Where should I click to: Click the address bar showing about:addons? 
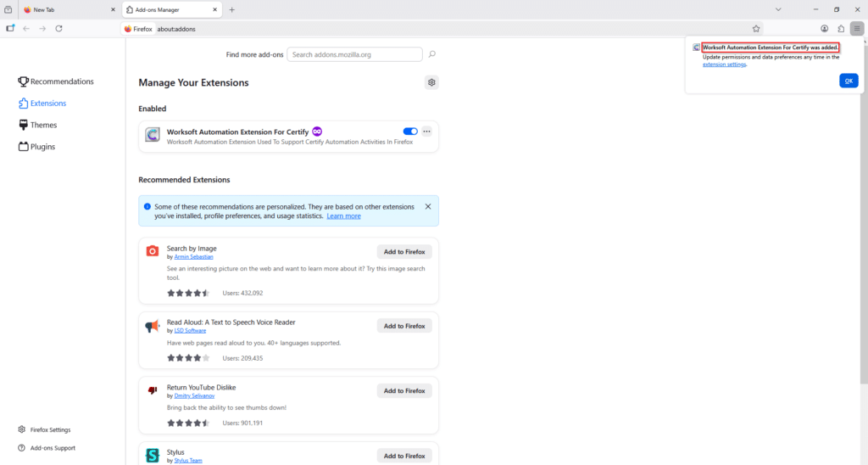[x=441, y=29]
